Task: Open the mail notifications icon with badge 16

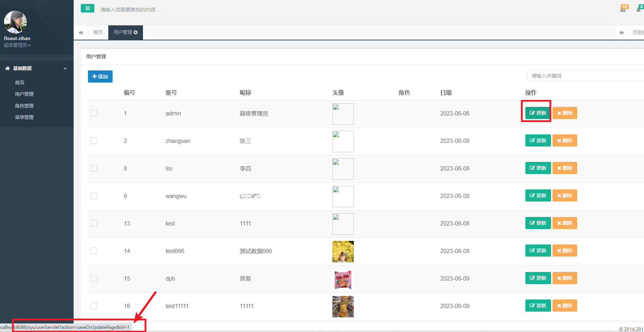Action: [x=623, y=9]
